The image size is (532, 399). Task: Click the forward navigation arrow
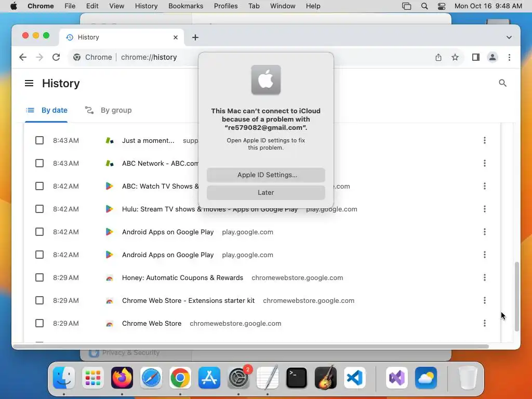point(39,57)
